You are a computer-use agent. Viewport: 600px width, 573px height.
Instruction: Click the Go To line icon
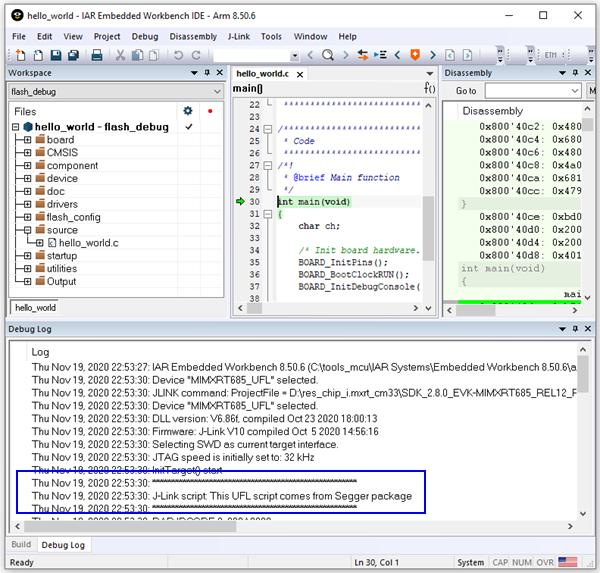pyautogui.click(x=380, y=56)
